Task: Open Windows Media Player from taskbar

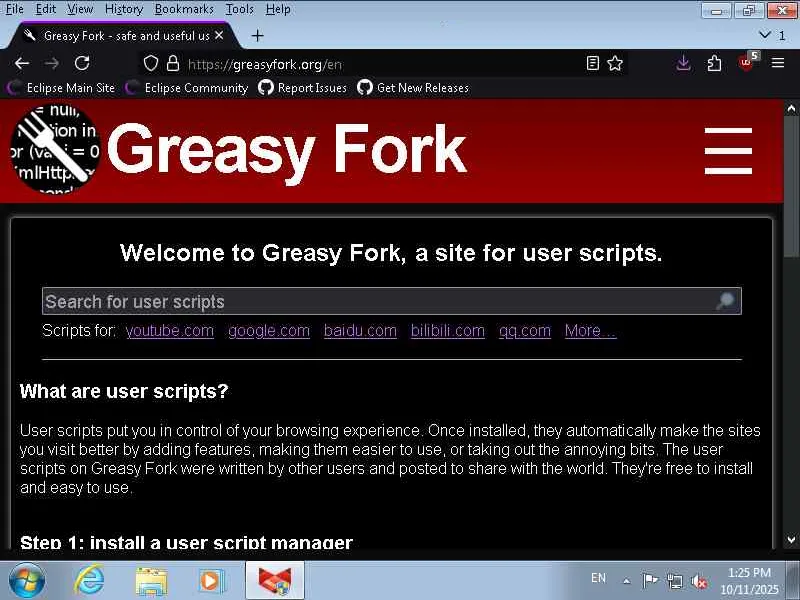Action: 211,581
